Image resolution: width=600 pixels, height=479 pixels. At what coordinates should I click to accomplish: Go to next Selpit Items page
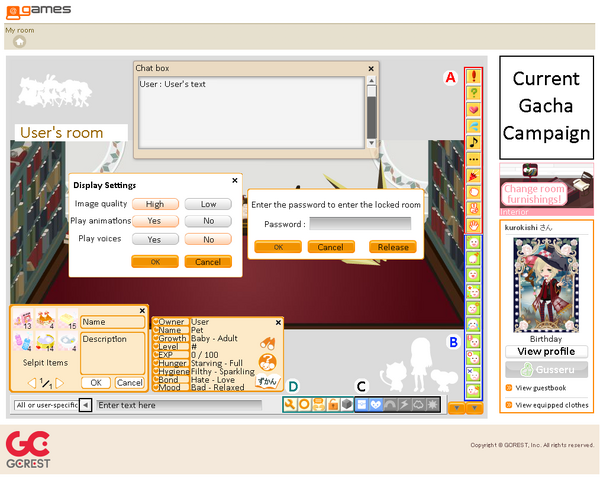pos(60,383)
